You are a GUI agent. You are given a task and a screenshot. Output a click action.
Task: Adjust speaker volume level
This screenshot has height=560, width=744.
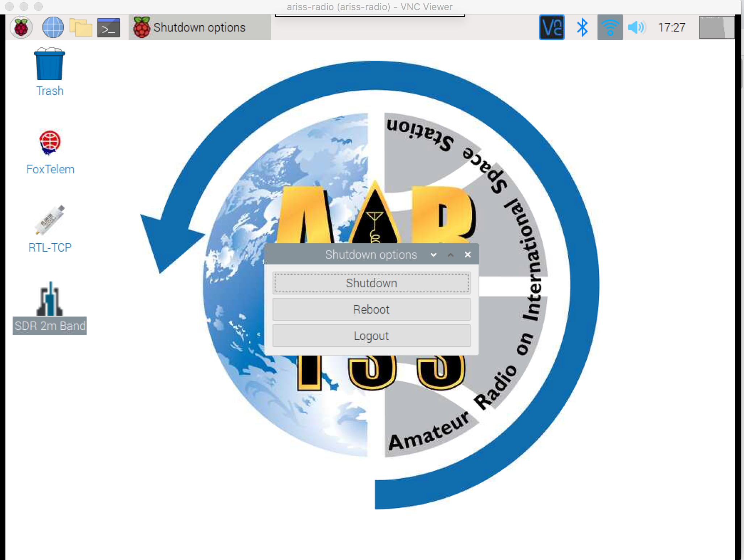pyautogui.click(x=634, y=28)
